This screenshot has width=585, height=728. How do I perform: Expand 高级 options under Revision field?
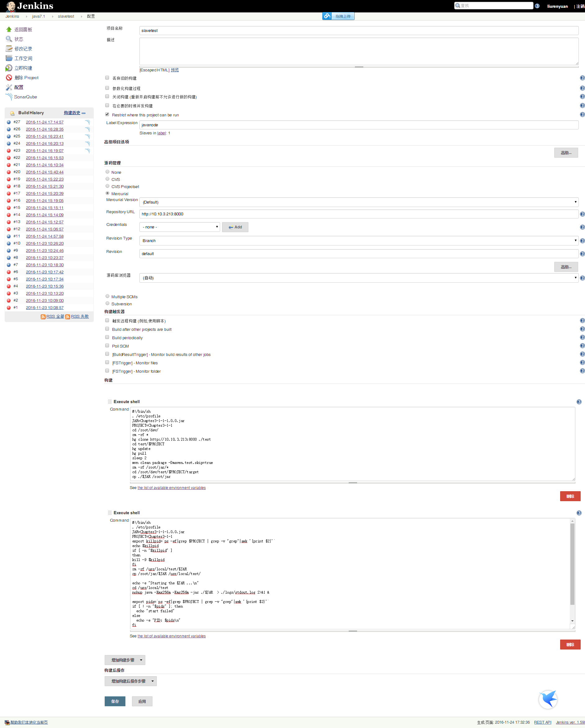[566, 267]
